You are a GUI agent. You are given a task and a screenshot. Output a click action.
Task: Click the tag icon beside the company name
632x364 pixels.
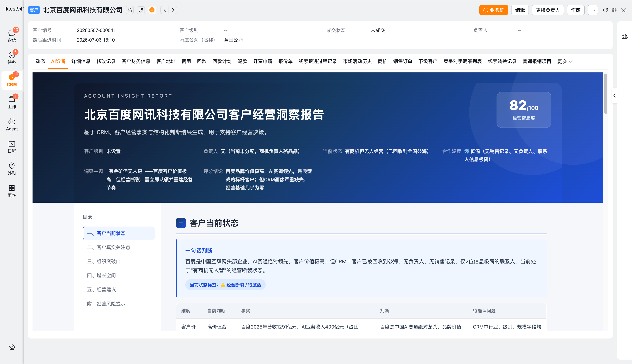141,10
